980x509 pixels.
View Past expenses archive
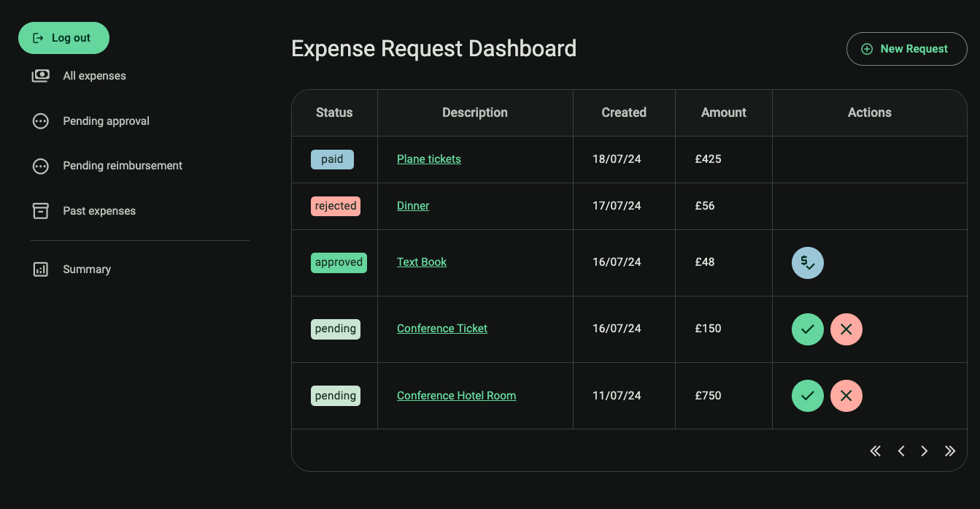[x=99, y=211]
